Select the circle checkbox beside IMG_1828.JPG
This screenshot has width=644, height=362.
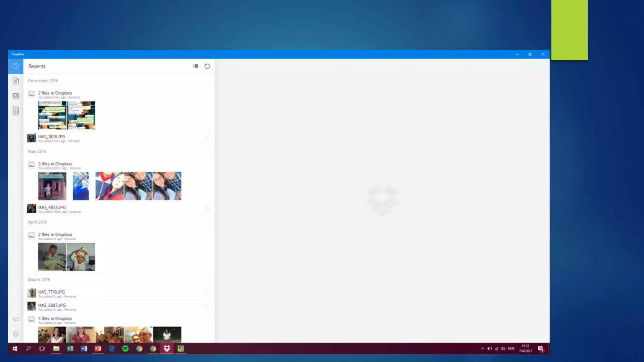(207, 137)
